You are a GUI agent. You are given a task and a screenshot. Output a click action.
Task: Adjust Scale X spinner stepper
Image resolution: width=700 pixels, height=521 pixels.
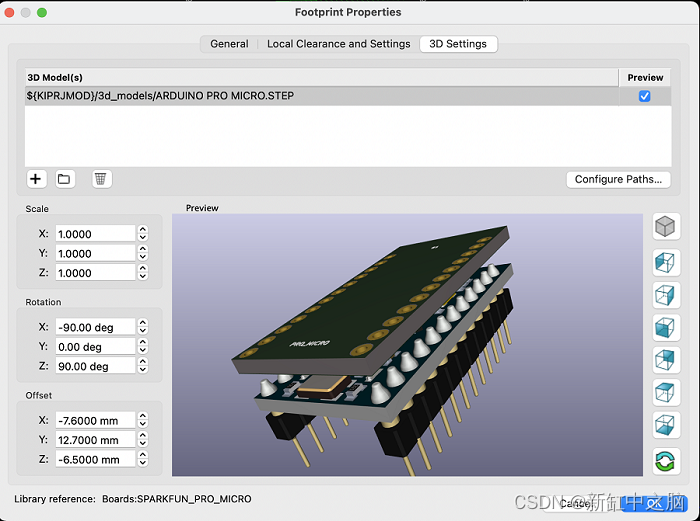tap(143, 233)
